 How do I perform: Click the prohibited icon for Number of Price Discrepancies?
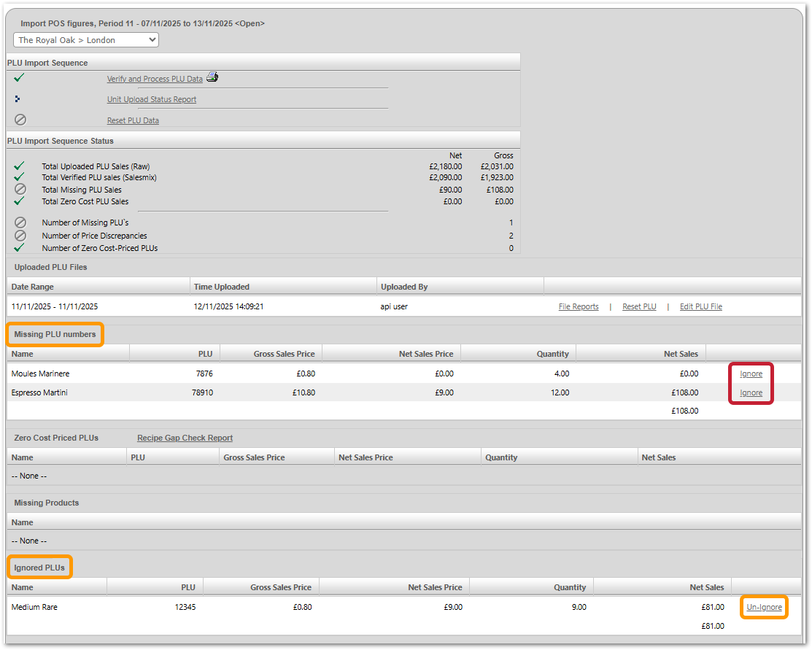(20, 236)
